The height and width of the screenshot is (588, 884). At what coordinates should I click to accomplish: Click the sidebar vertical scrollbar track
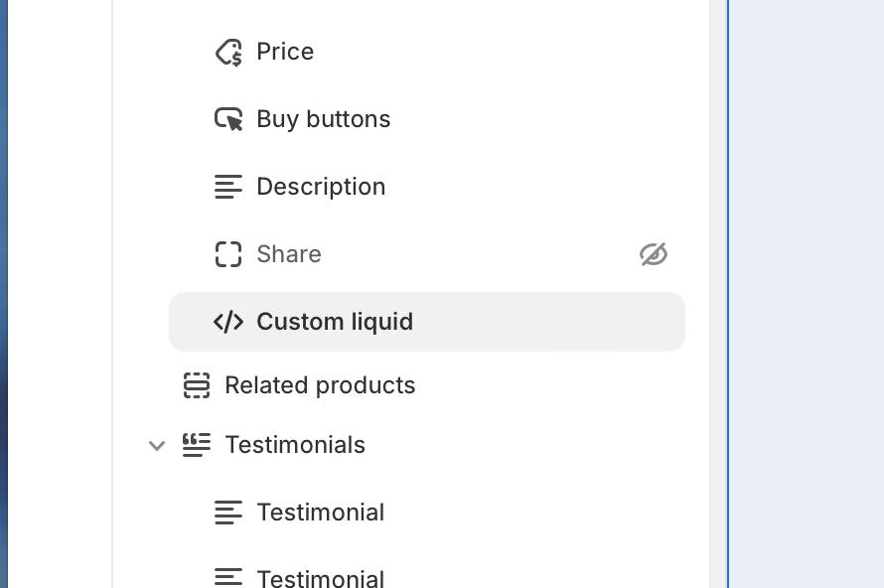[x=718, y=294]
